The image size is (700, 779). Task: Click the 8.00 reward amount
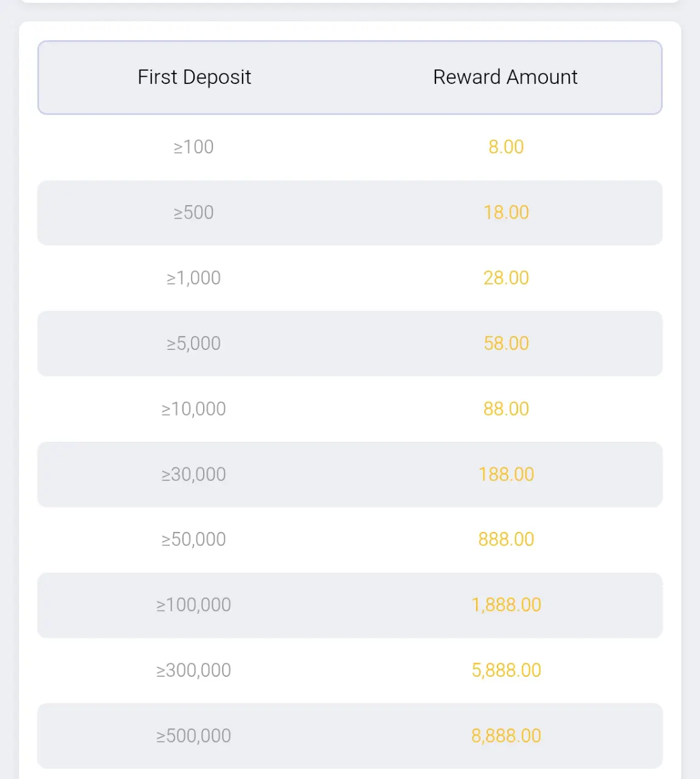(506, 147)
